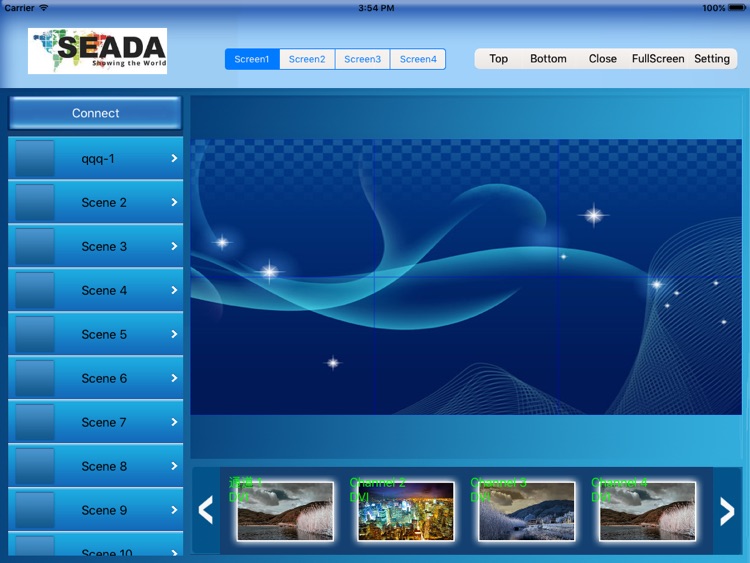The width and height of the screenshot is (750, 563).
Task: Expand the Scene 9 chevron
Action: 174,510
